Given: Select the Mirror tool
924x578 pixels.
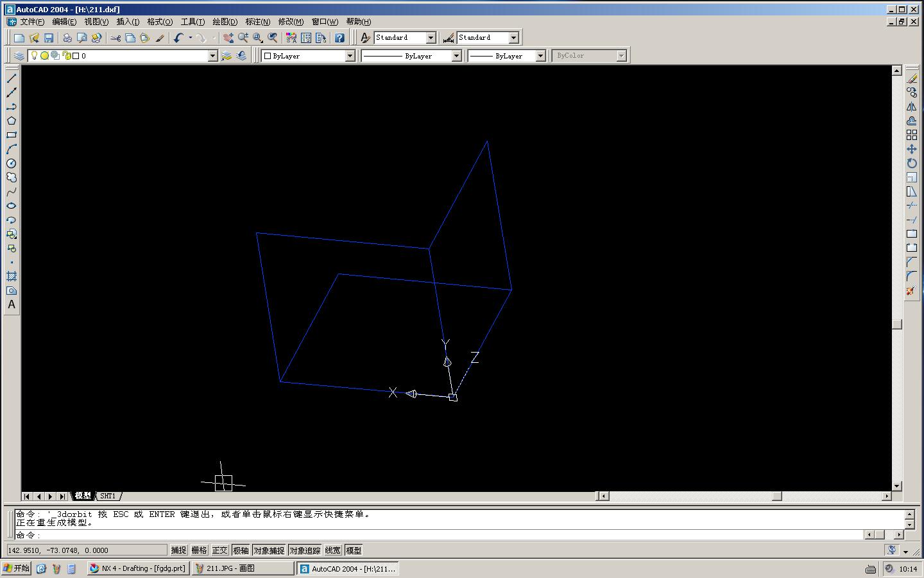Looking at the screenshot, I should [x=912, y=107].
